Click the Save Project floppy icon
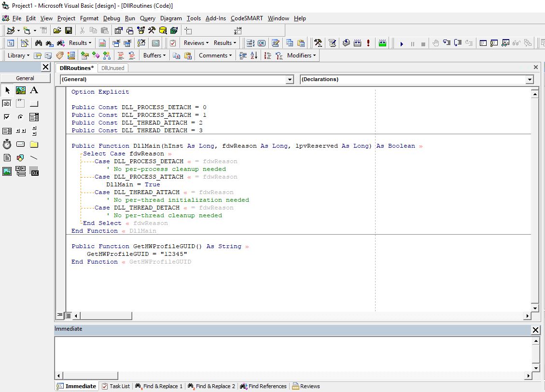 tap(69, 30)
